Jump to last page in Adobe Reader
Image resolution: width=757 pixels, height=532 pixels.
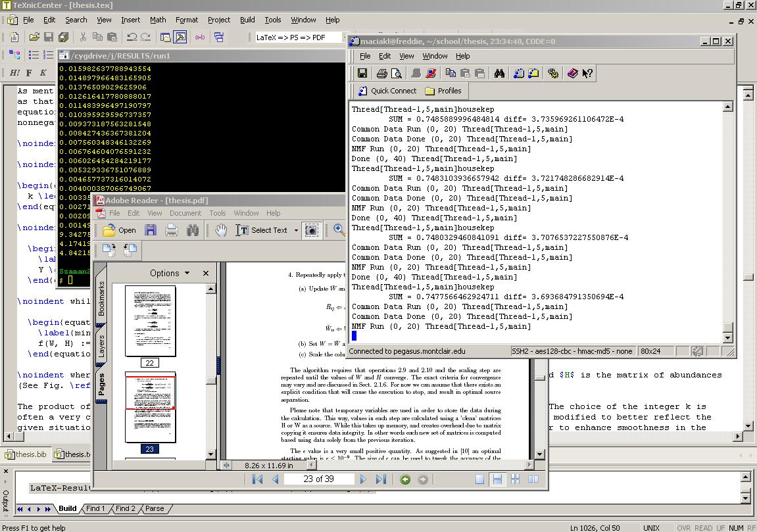point(381,479)
